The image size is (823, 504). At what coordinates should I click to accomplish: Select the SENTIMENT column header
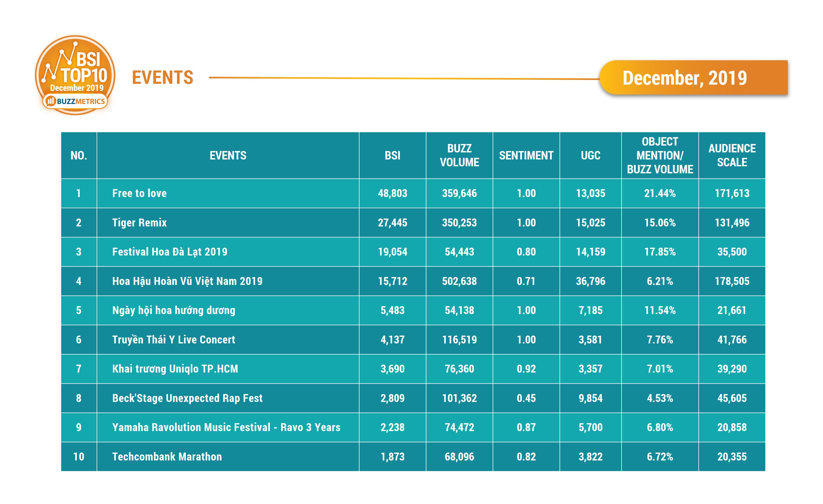pyautogui.click(x=526, y=155)
